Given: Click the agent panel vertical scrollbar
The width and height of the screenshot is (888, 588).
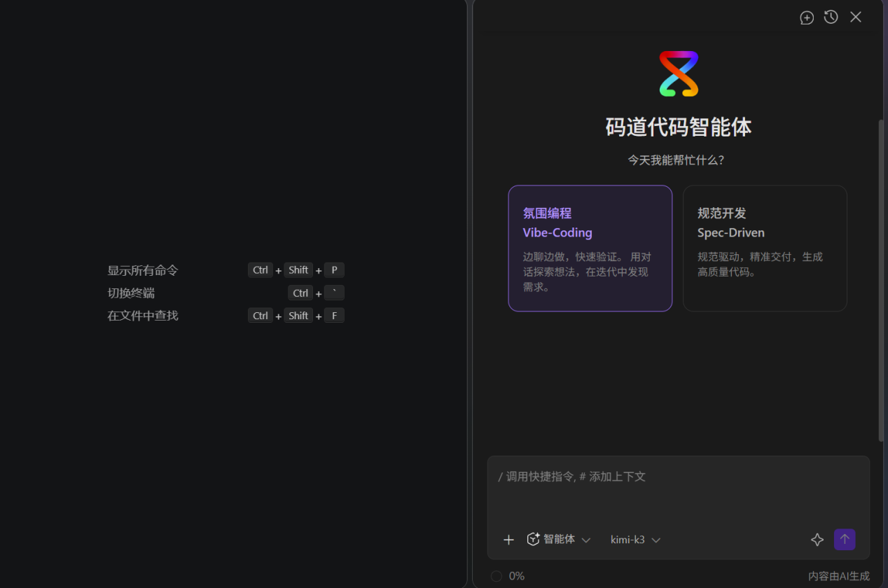Looking at the screenshot, I should (881, 280).
